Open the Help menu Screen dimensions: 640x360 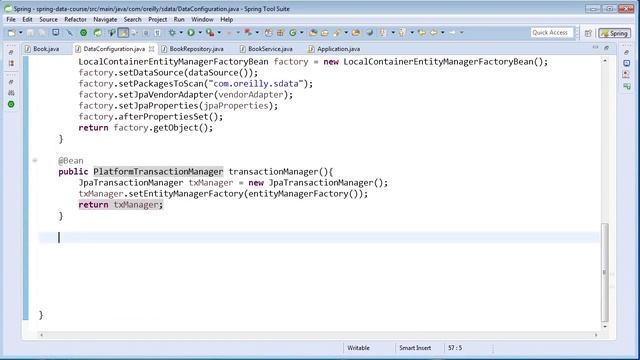tap(227, 19)
